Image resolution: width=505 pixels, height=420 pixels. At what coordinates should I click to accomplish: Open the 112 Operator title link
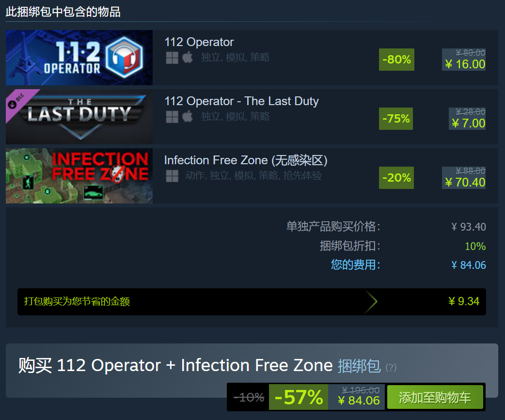199,42
